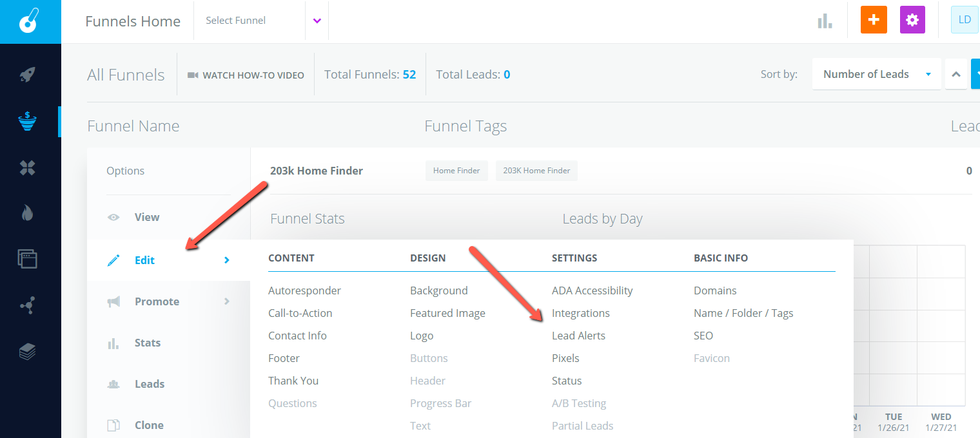
Task: Open Integrations settings
Action: click(x=580, y=313)
